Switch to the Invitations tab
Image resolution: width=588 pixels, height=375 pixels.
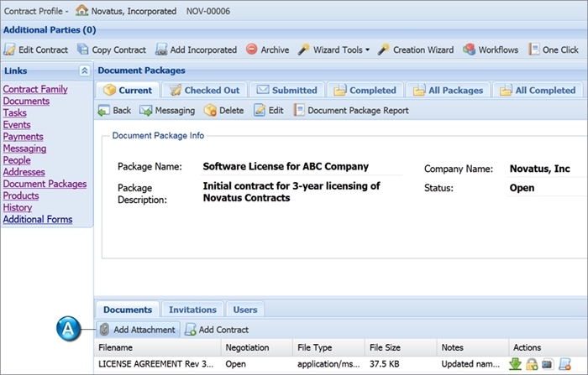pos(192,310)
